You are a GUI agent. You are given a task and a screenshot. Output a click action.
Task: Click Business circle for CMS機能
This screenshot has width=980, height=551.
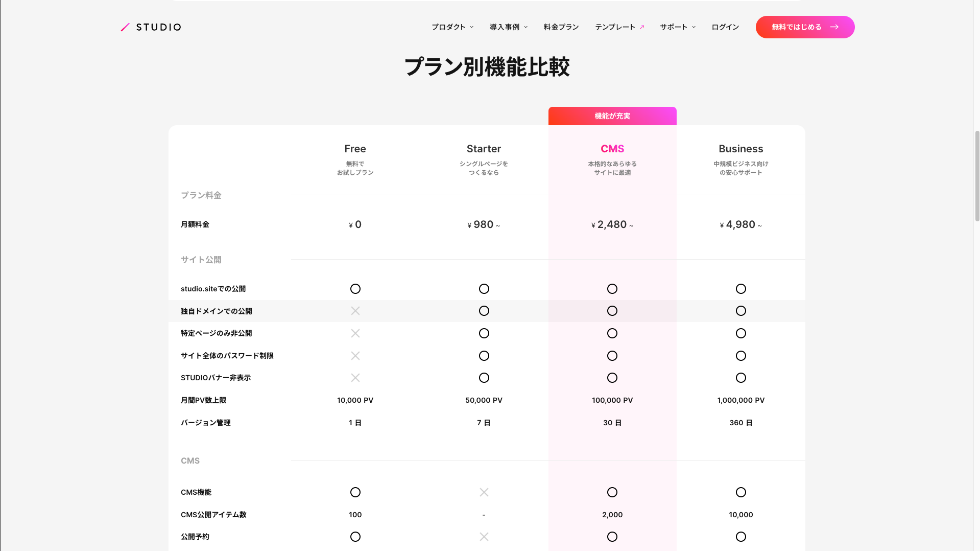tap(741, 492)
